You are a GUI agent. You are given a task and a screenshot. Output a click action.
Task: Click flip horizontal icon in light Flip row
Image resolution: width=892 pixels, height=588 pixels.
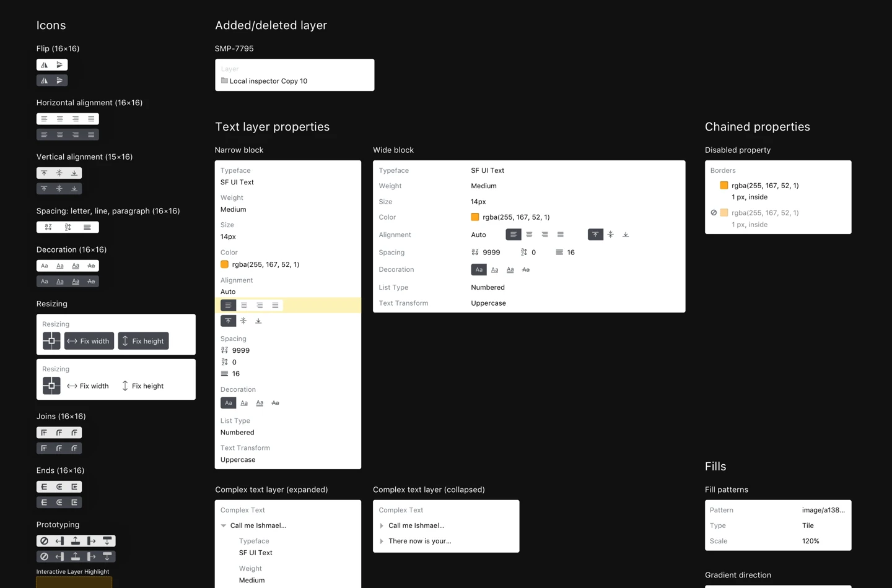tap(44, 65)
